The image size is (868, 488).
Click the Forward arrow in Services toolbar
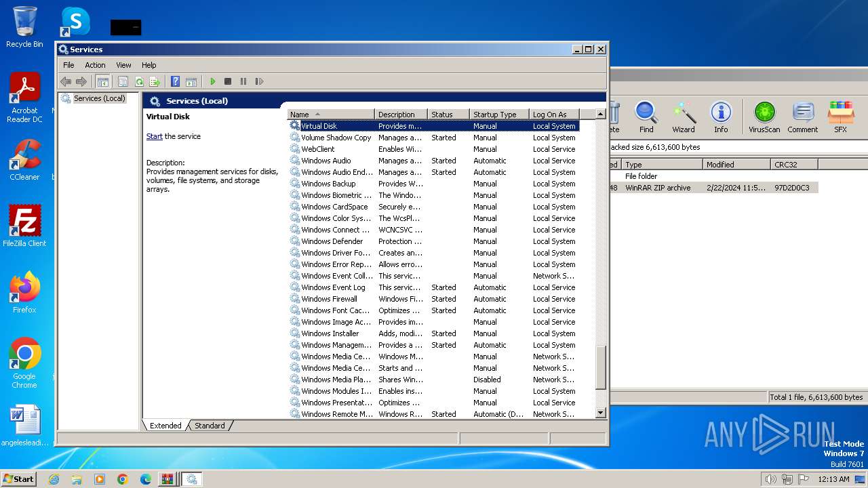81,81
